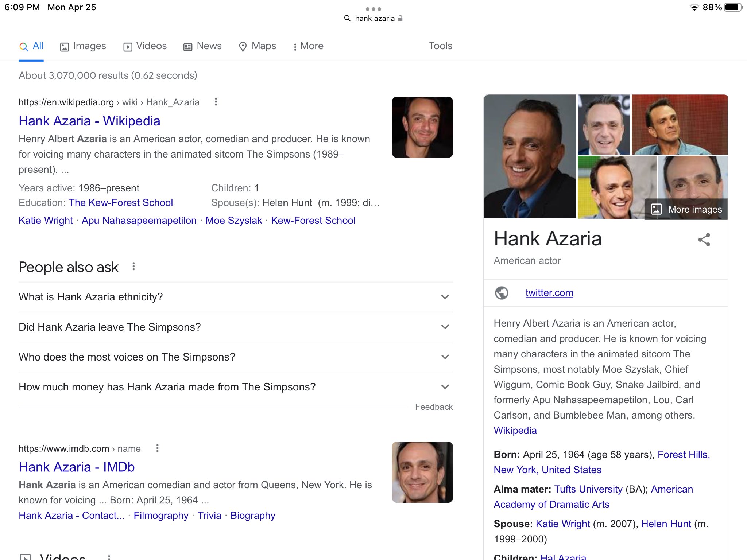Open Wikipedia result thumbnail photo

422,127
